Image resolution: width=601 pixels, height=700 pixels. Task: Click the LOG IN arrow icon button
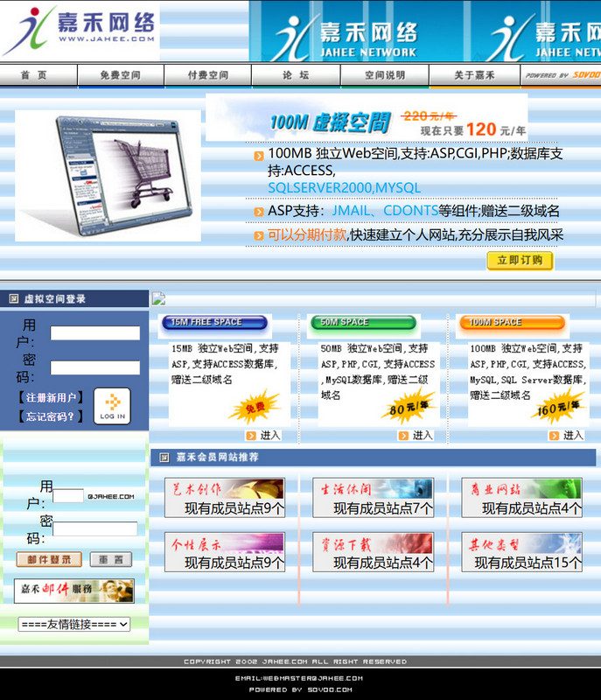pos(112,406)
